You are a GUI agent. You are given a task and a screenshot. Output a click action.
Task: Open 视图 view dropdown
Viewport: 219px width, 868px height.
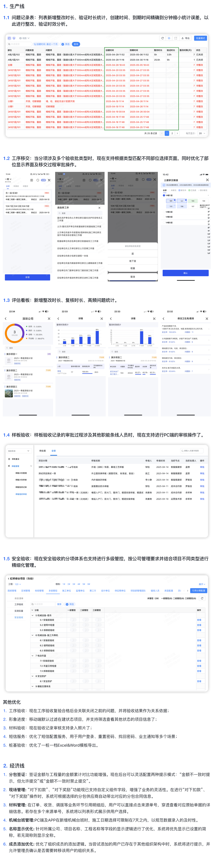(24, 38)
